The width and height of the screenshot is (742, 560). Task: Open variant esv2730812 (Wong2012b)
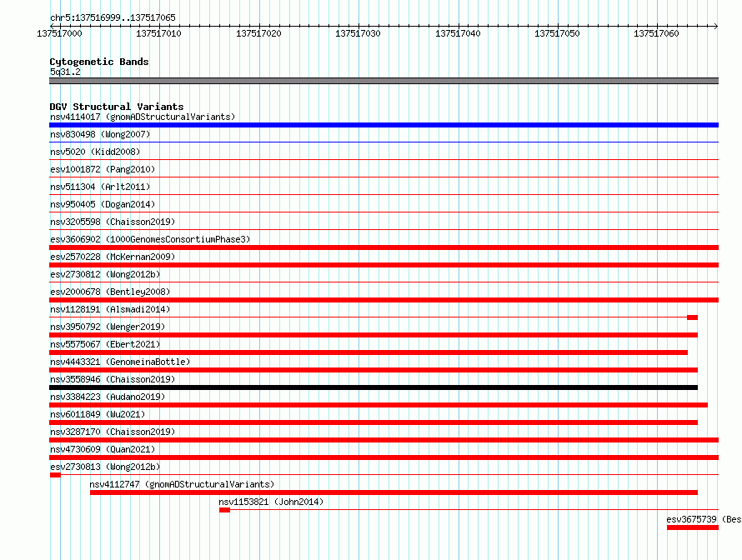coord(105,274)
